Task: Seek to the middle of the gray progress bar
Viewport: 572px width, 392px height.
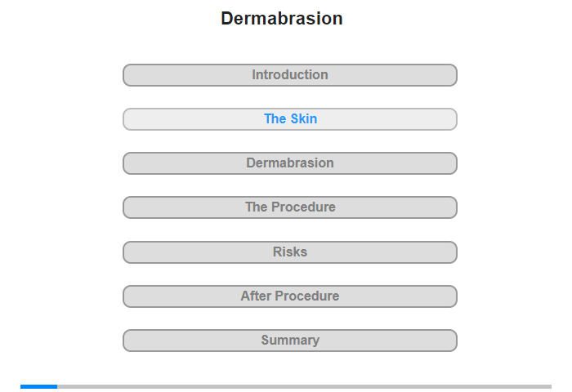Action: point(286,386)
